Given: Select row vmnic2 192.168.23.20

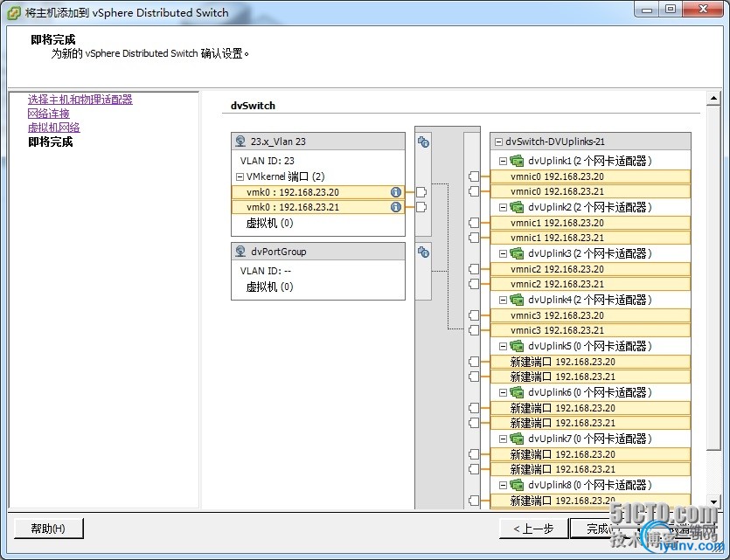Looking at the screenshot, I should pyautogui.click(x=590, y=269).
